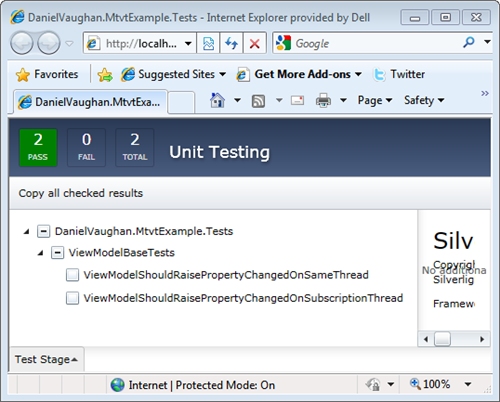Click the Refresh page icon
The image size is (500, 402).
click(x=231, y=43)
